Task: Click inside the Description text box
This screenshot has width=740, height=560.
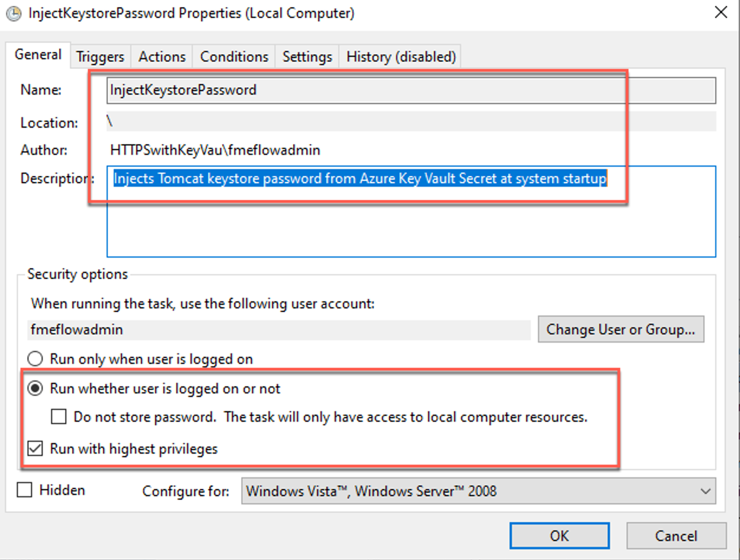Action: coord(411,211)
